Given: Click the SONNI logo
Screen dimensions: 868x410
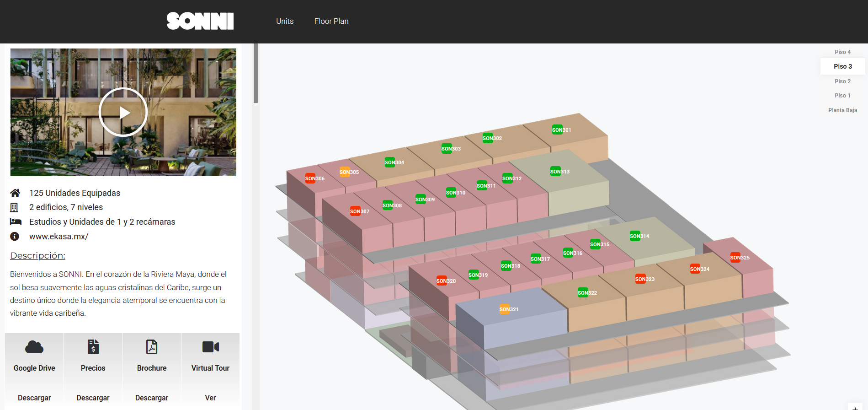Looking at the screenshot, I should 200,21.
